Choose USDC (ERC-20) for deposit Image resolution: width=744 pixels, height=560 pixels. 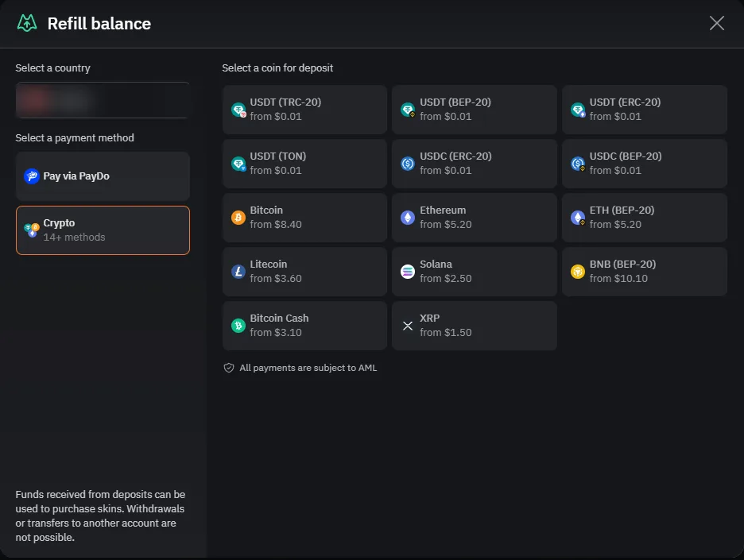(475, 164)
